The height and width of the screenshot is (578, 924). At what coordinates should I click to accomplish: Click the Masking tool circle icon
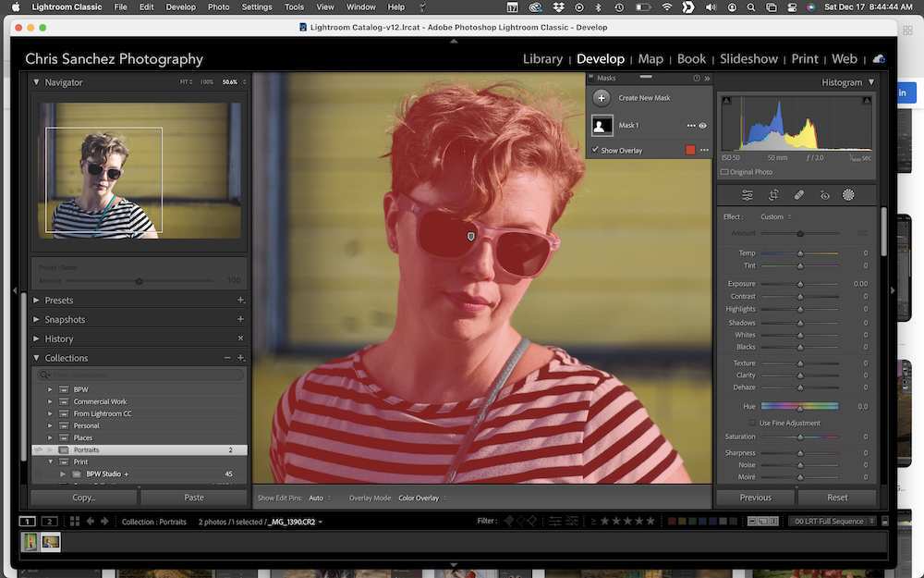point(848,195)
